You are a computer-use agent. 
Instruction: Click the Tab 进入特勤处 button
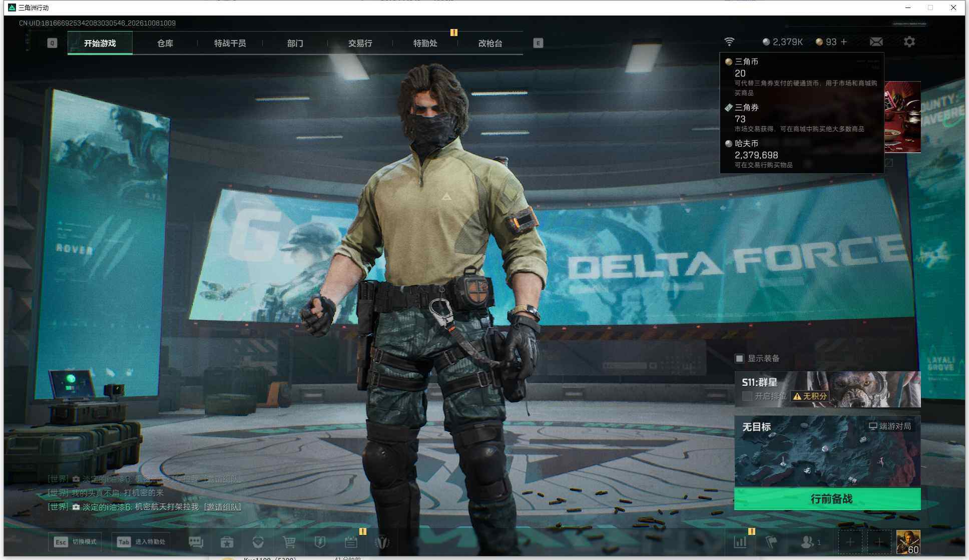142,542
